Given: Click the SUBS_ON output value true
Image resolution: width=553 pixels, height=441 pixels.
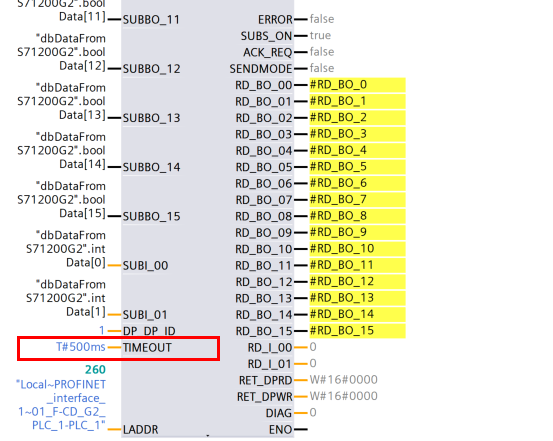Looking at the screenshot, I should [320, 36].
